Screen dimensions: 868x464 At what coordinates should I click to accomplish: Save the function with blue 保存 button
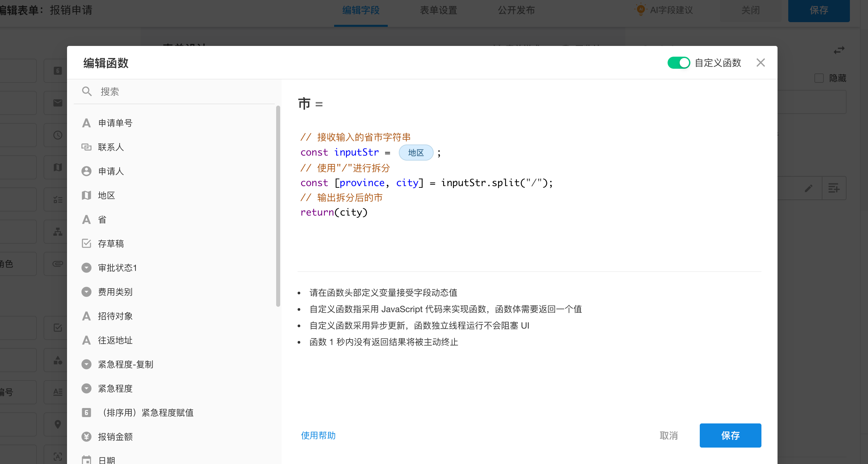(x=730, y=436)
